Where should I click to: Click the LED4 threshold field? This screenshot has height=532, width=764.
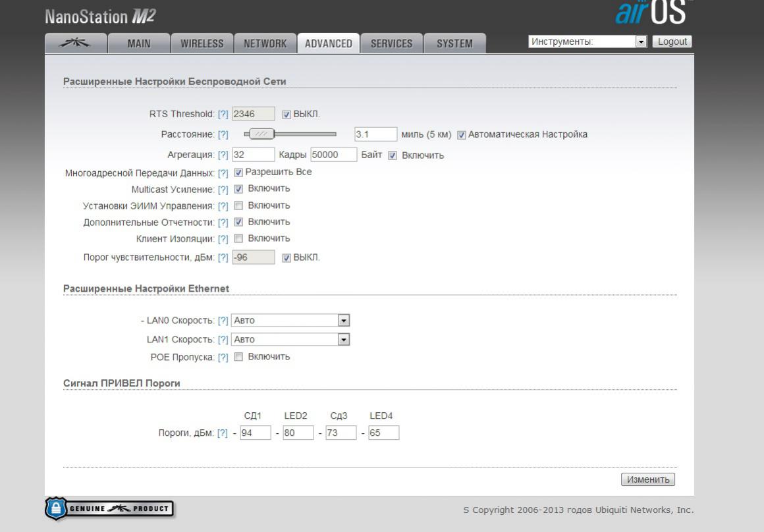pyautogui.click(x=384, y=433)
